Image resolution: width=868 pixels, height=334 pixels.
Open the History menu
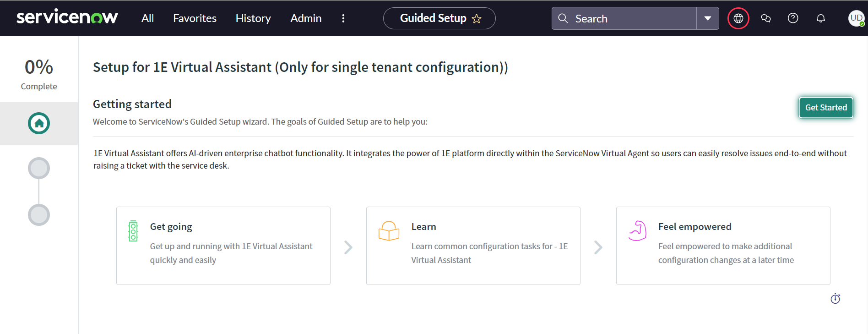253,18
